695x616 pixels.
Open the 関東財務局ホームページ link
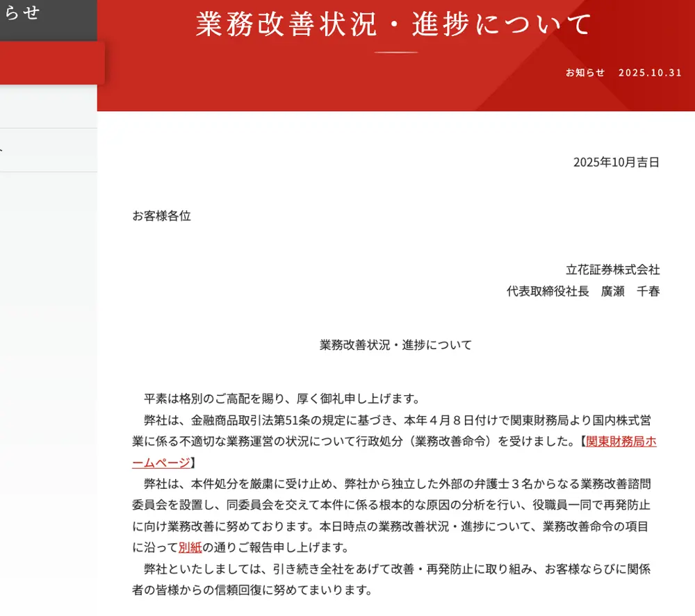(x=621, y=442)
